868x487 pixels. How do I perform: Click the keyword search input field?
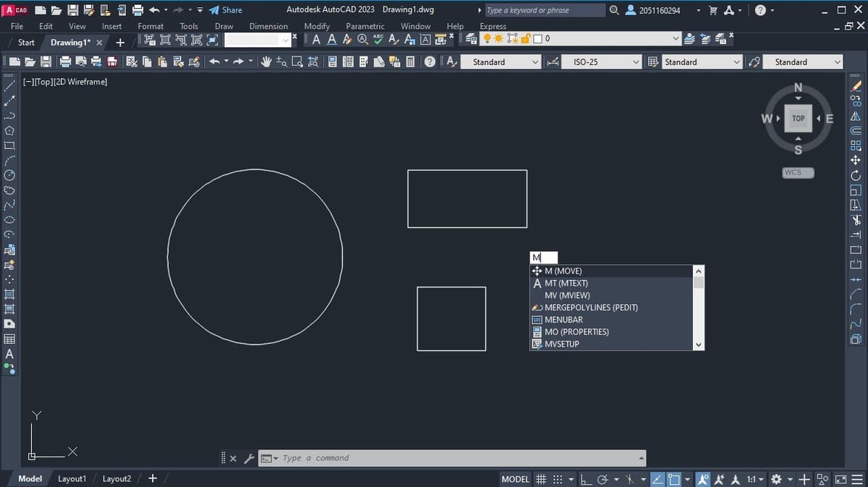545,10
